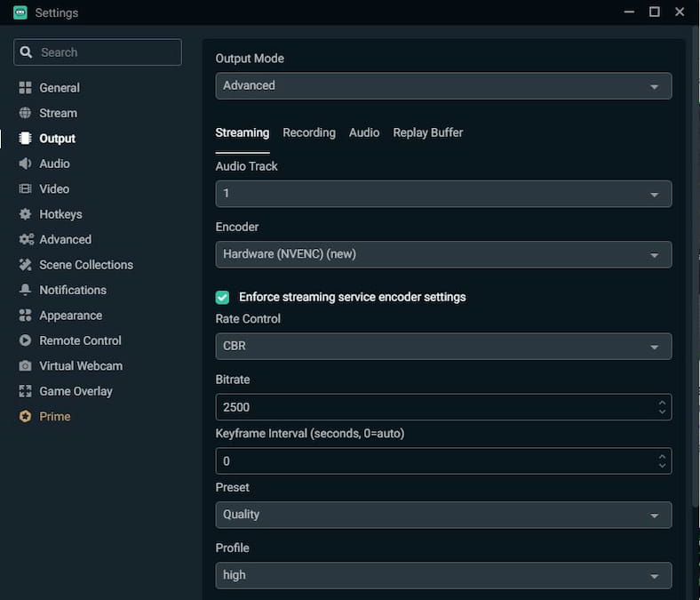
Task: Open the Rate Control dropdown
Action: pos(443,347)
